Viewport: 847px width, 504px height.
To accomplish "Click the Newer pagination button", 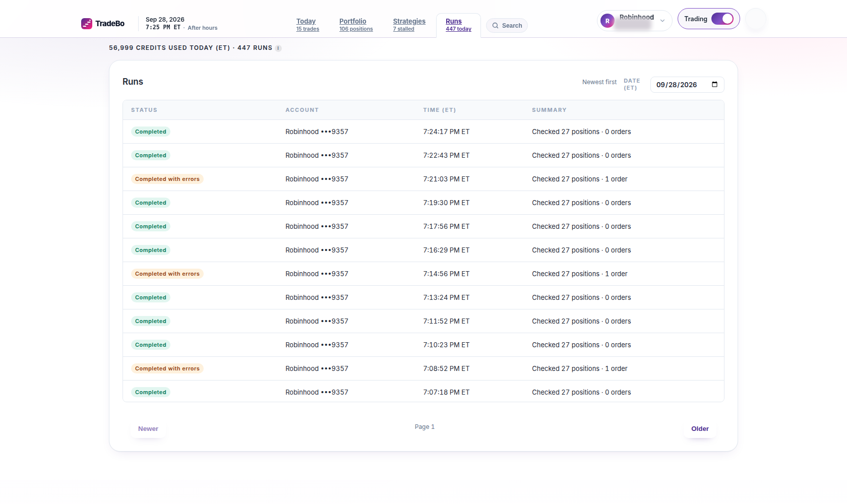I will [148, 429].
